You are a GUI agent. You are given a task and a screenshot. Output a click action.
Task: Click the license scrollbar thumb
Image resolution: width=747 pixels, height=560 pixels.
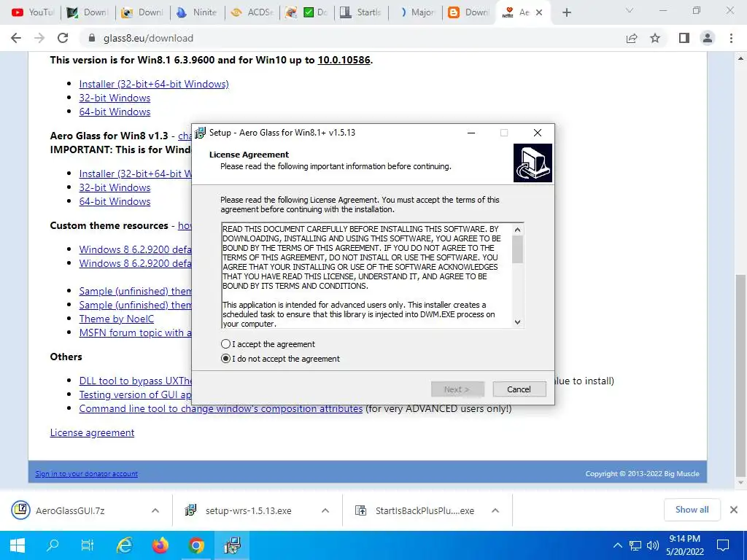coord(517,249)
